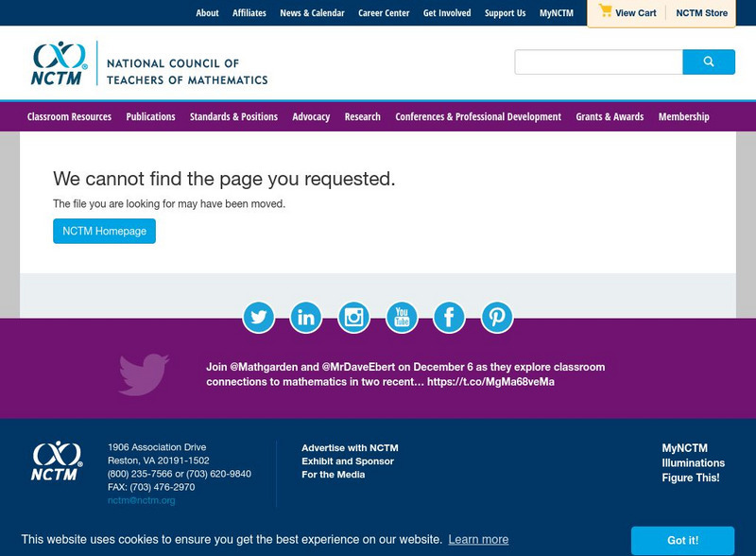Open Publications menu

click(x=151, y=117)
